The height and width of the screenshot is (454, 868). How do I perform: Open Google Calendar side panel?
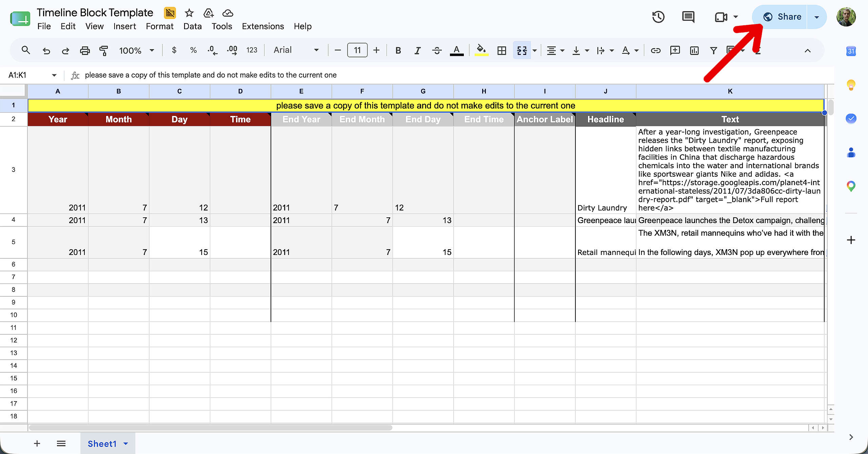click(851, 51)
